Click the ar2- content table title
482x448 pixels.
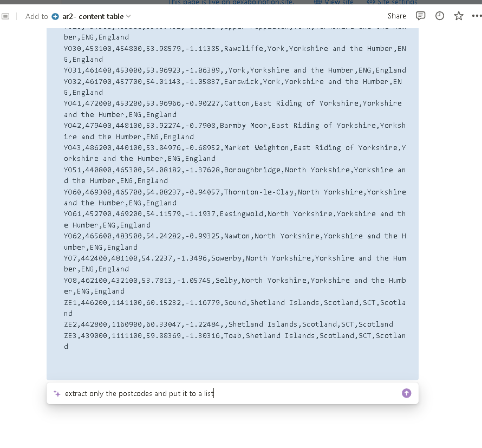[93, 17]
